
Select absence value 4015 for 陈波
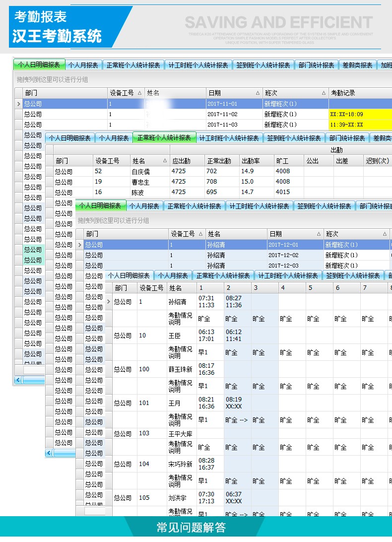[x=289, y=192]
